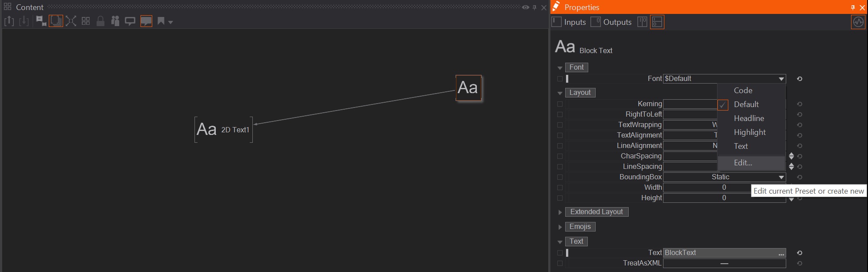Tick the checkbox beside Kerning property

tap(560, 104)
